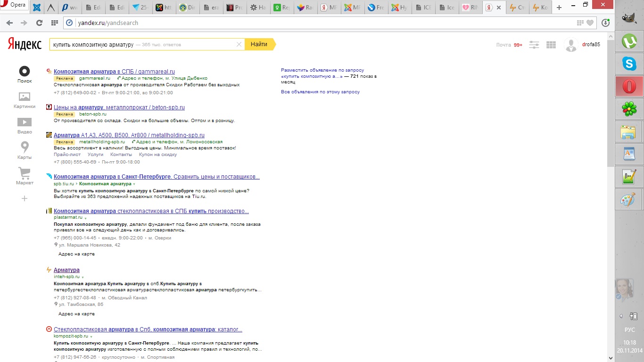Open 'Все объявления по этому запросу'
The width and height of the screenshot is (644, 362).
[320, 92]
